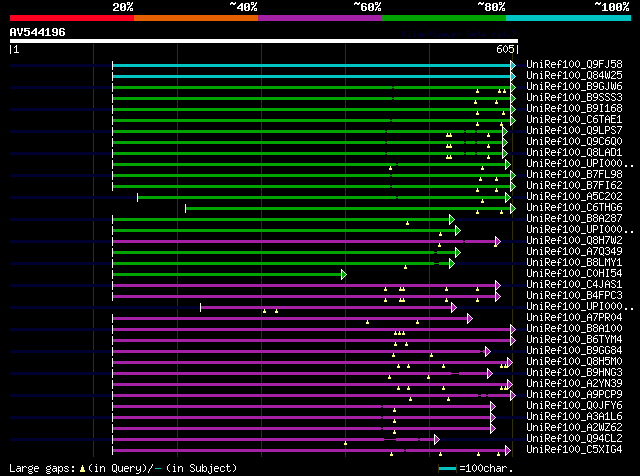The image size is (640, 476).
Task: Select the UniRef100_Q8H7W2 subject label
Action: coord(574,241)
